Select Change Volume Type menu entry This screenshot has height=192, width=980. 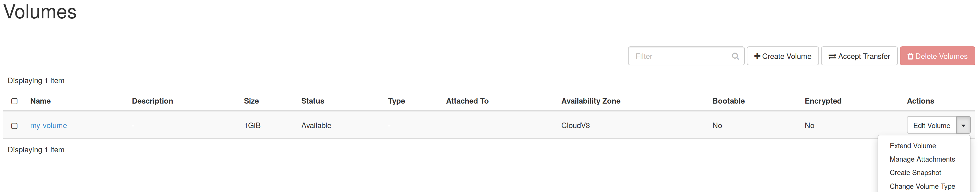[x=922, y=186]
